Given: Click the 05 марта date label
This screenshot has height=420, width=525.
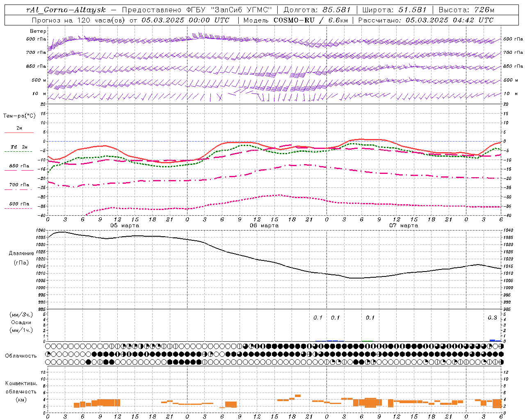Looking at the screenshot, I should click(x=125, y=226).
